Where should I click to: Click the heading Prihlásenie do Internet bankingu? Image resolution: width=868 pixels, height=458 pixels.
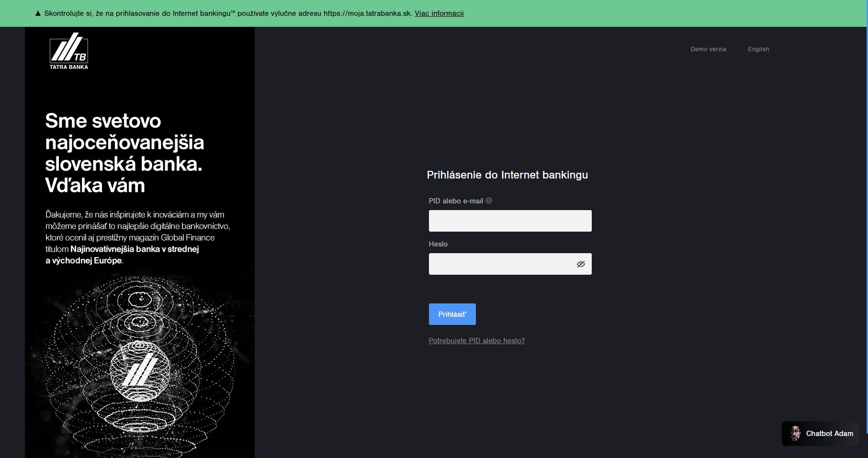pos(507,175)
